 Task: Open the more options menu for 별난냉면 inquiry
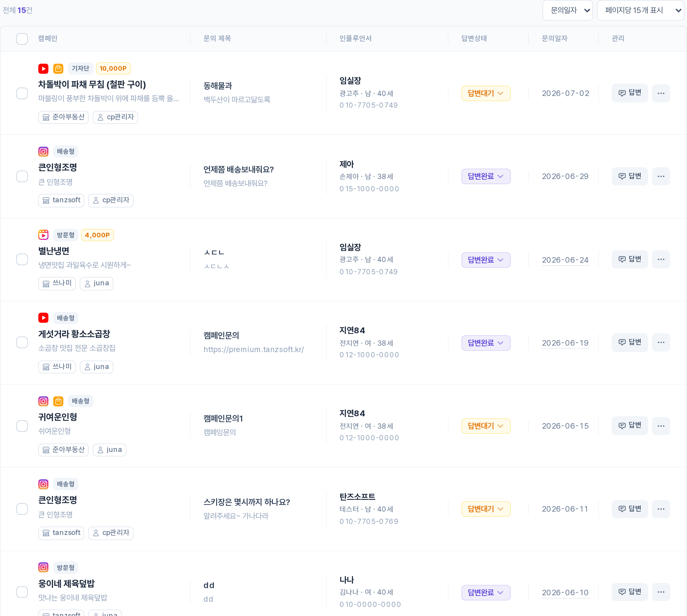tap(661, 260)
